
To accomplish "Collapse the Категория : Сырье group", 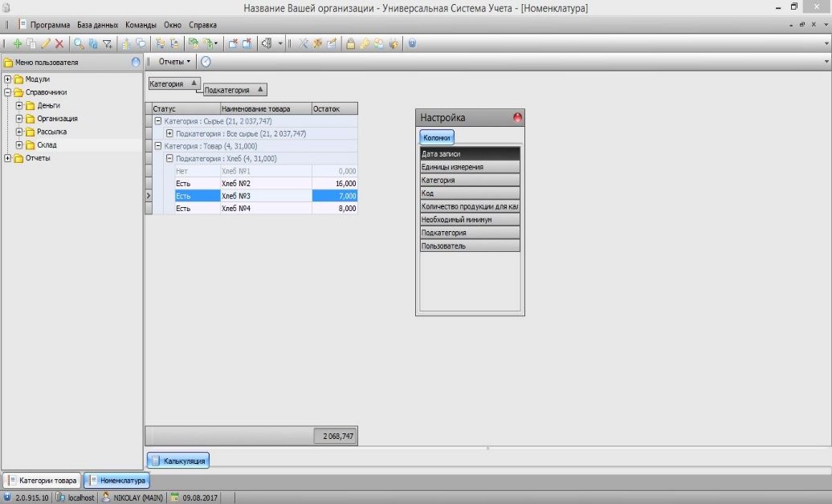I will click(158, 121).
